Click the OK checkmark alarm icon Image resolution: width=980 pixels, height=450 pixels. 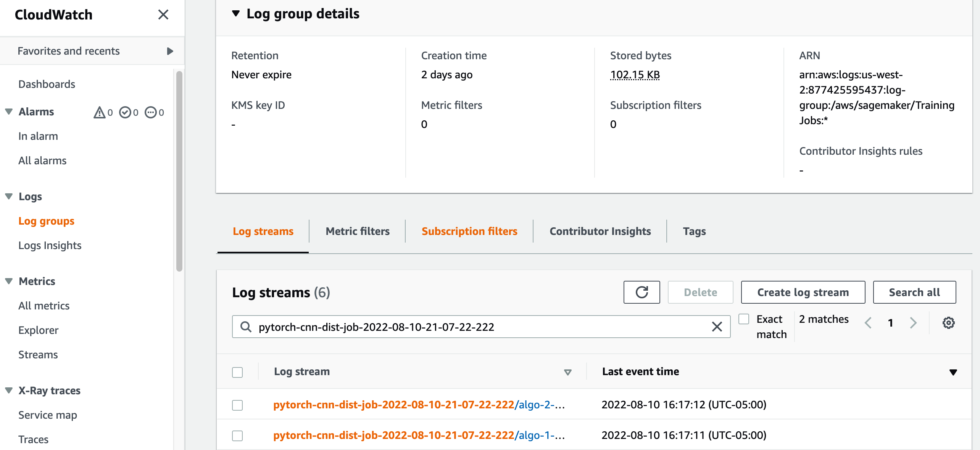coord(125,112)
